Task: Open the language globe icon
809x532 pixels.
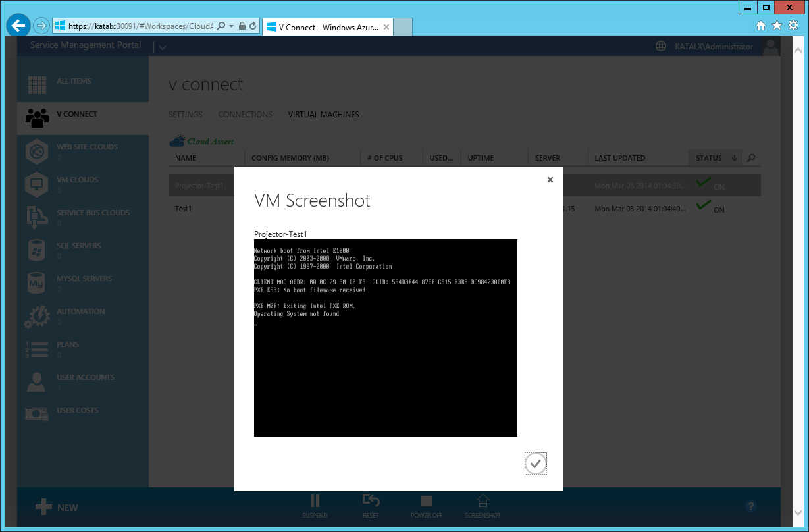Action: [661, 47]
